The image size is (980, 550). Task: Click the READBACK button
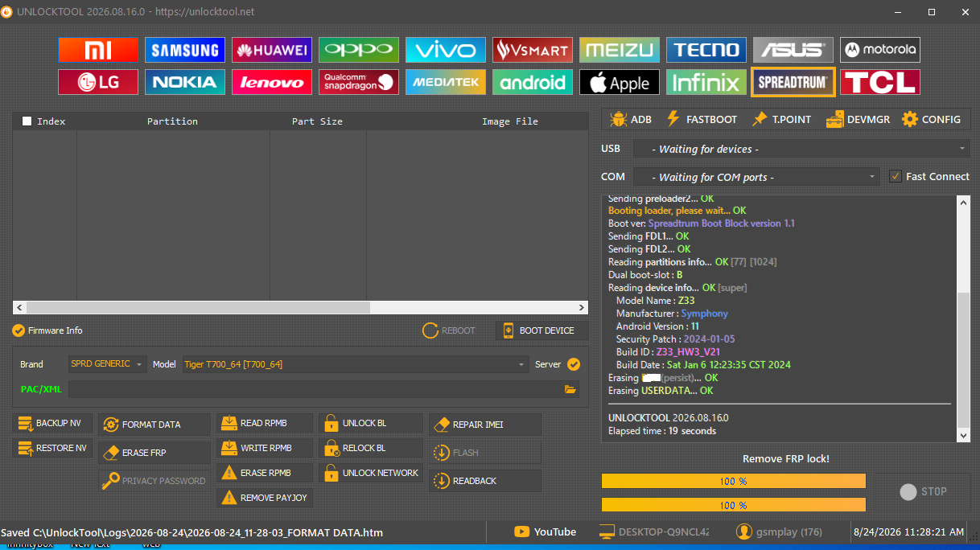click(485, 481)
